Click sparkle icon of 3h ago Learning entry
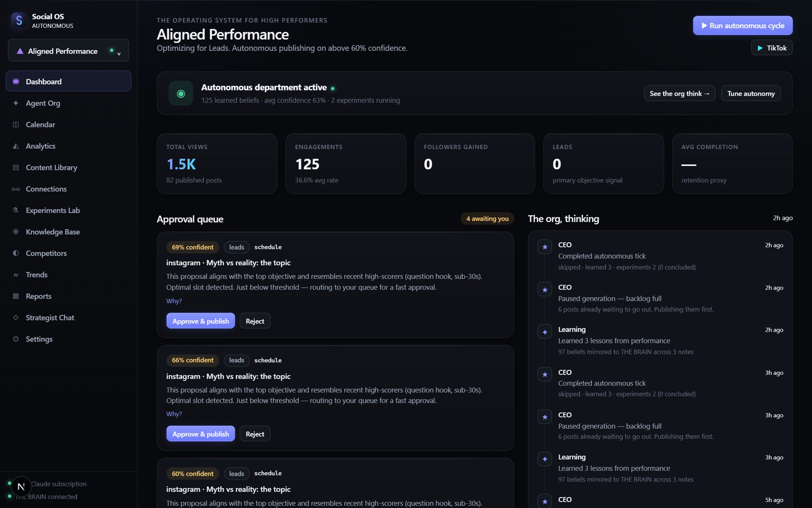Image resolution: width=812 pixels, height=508 pixels. pyautogui.click(x=545, y=459)
